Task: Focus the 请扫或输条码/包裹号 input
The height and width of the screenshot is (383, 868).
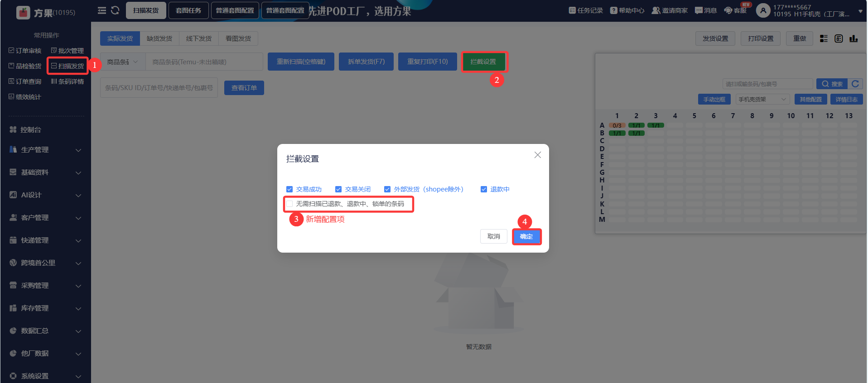Action: click(768, 84)
